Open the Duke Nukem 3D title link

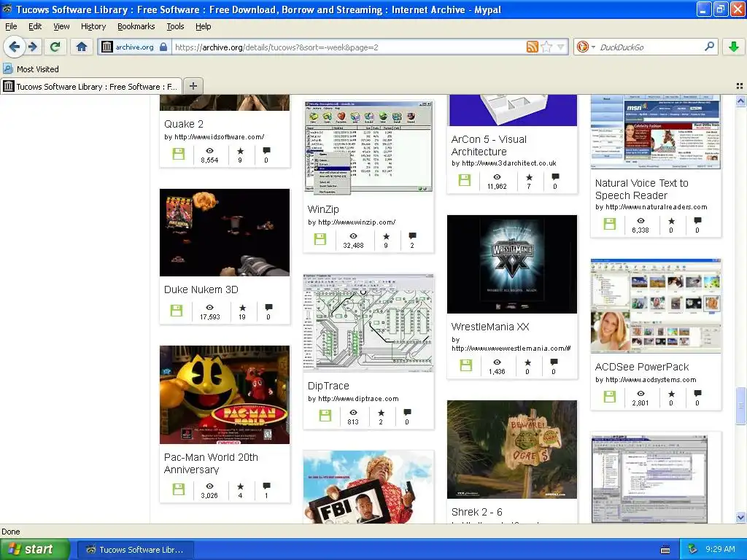(201, 289)
